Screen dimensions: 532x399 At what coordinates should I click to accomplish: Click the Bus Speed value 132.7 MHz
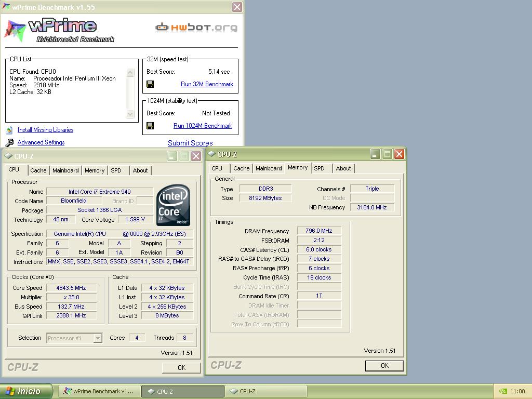point(71,307)
